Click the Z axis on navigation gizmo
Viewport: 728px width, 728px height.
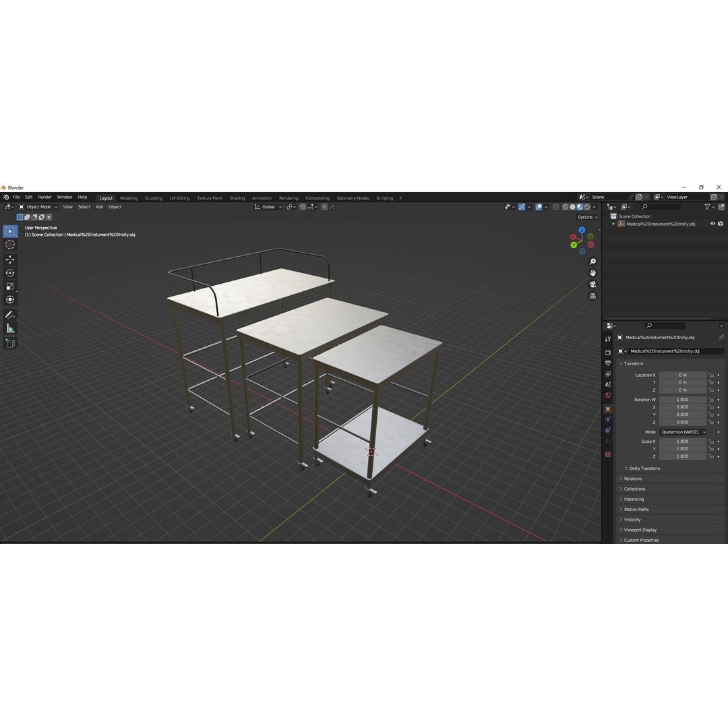tap(582, 230)
